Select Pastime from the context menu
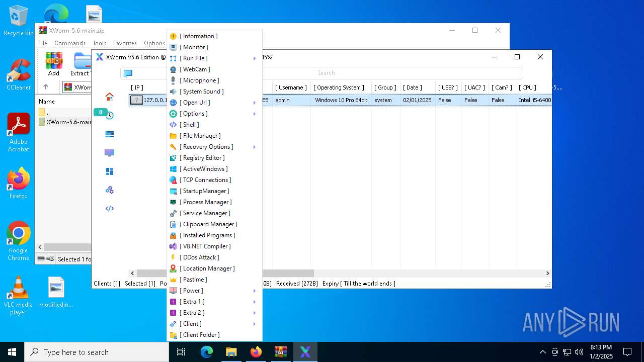The height and width of the screenshot is (362, 644). [214, 280]
